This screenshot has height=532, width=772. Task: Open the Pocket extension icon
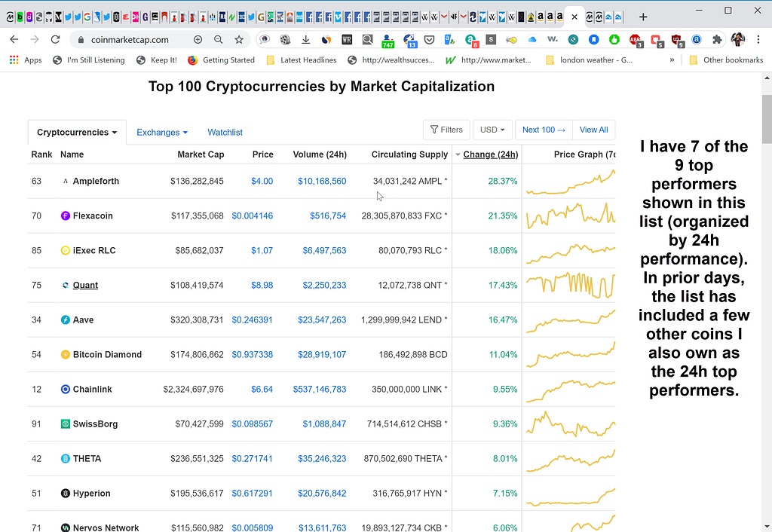(429, 40)
